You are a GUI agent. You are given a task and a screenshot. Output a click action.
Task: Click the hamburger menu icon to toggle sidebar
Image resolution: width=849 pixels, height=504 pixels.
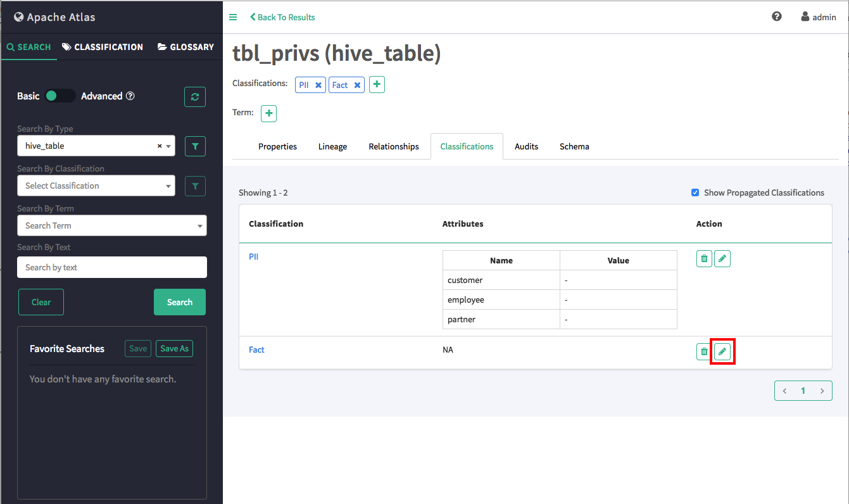(233, 17)
